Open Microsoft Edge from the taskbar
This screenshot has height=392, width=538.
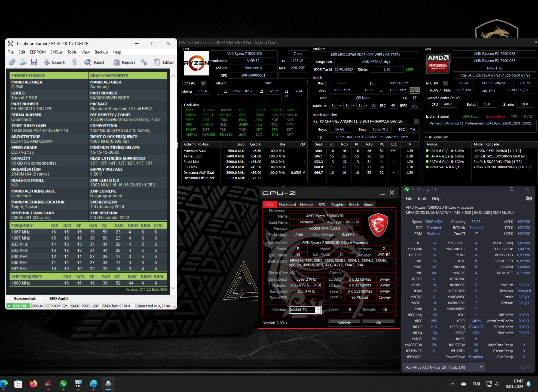pyautogui.click(x=4, y=384)
